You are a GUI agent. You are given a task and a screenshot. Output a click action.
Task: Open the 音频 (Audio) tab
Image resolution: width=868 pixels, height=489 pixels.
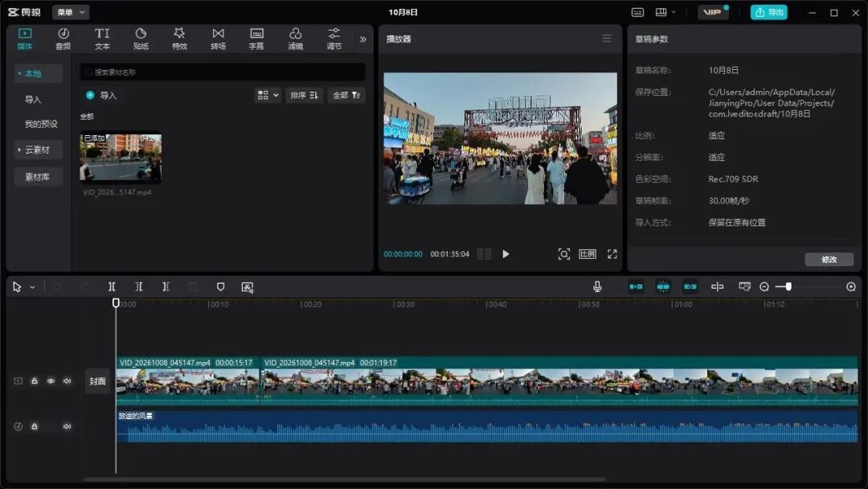(x=63, y=39)
